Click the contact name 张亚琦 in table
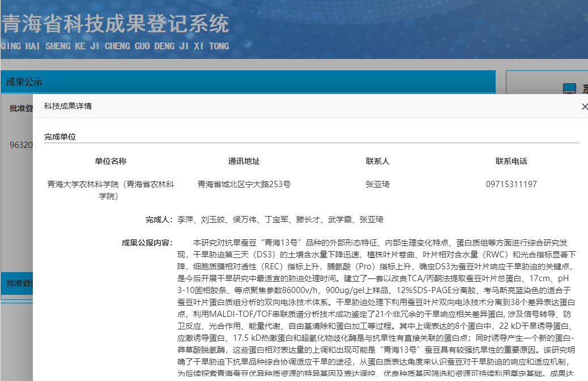588x381 pixels. 378,184
